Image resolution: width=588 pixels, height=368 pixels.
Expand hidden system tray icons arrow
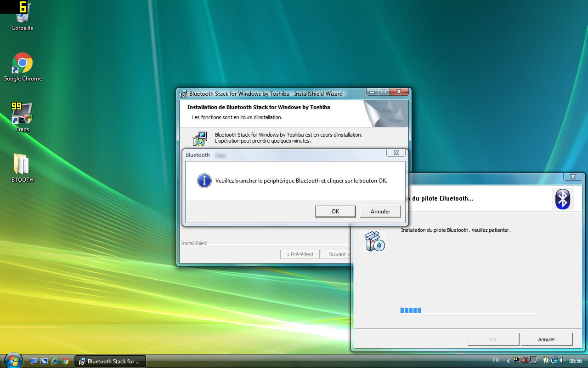(x=508, y=361)
